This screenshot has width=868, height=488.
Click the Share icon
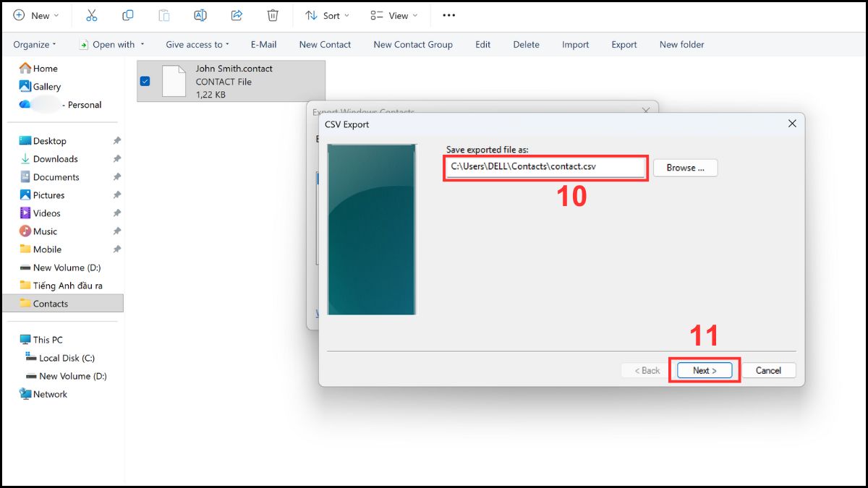pos(237,14)
